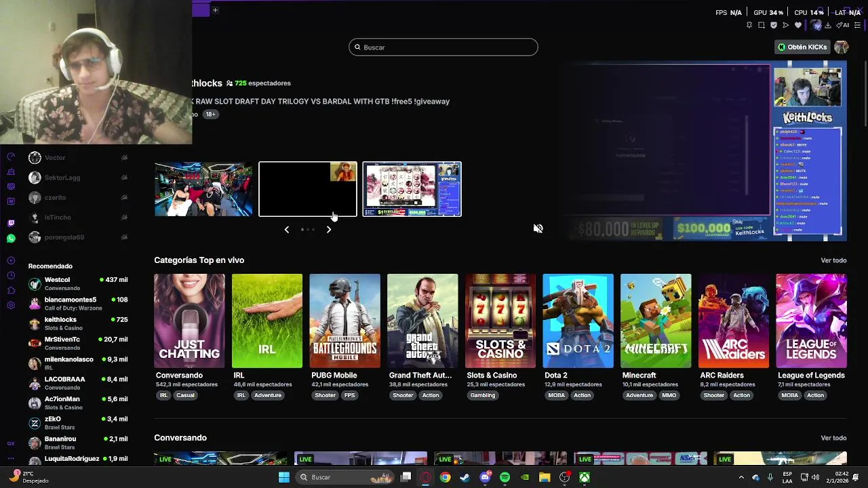Image resolution: width=868 pixels, height=488 pixels.
Task: Open the user profile avatar on Kick
Action: (x=841, y=47)
